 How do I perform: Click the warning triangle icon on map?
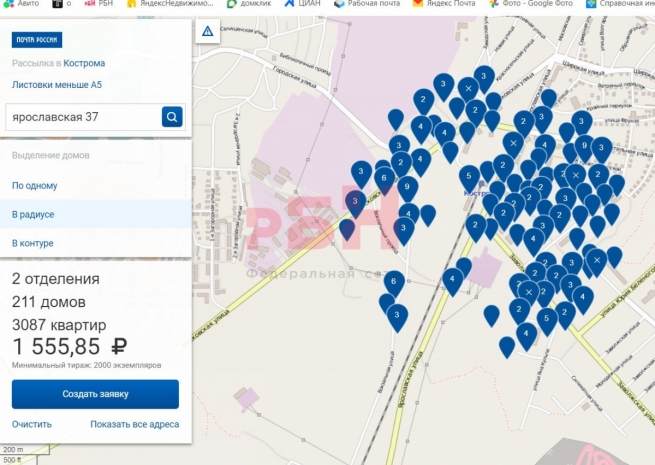(207, 32)
